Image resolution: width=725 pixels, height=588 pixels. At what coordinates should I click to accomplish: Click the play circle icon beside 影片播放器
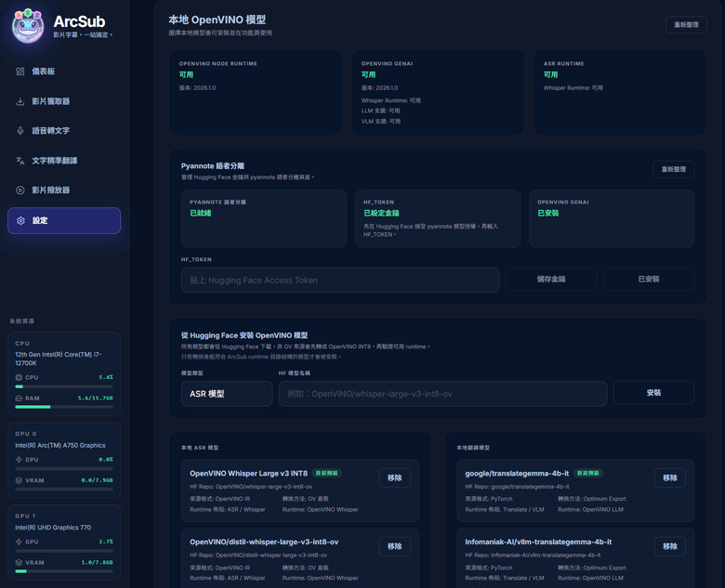[x=20, y=190]
